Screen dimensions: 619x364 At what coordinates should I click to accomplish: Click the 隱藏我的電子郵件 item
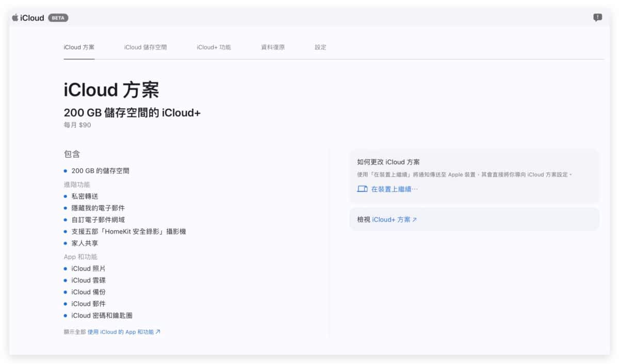coord(98,208)
